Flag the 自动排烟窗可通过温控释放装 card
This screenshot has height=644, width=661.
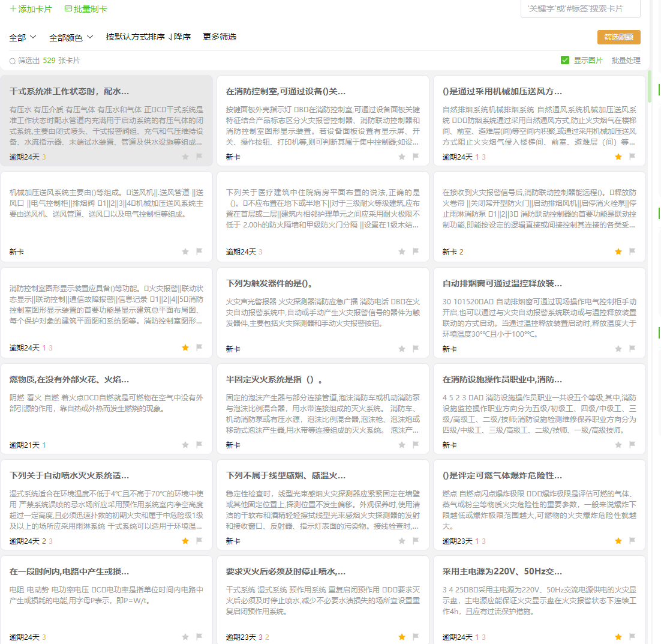tap(632, 348)
